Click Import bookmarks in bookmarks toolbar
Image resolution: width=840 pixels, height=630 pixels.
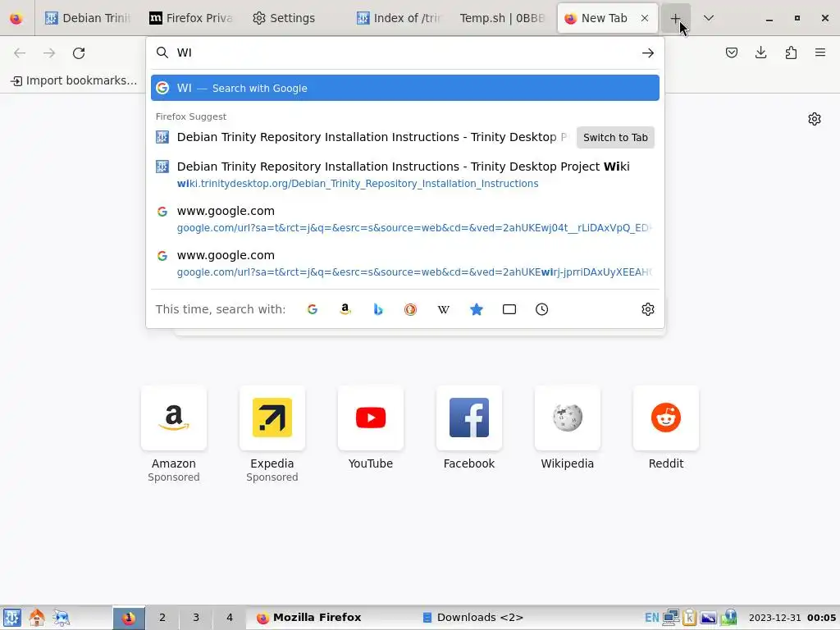coord(74,80)
